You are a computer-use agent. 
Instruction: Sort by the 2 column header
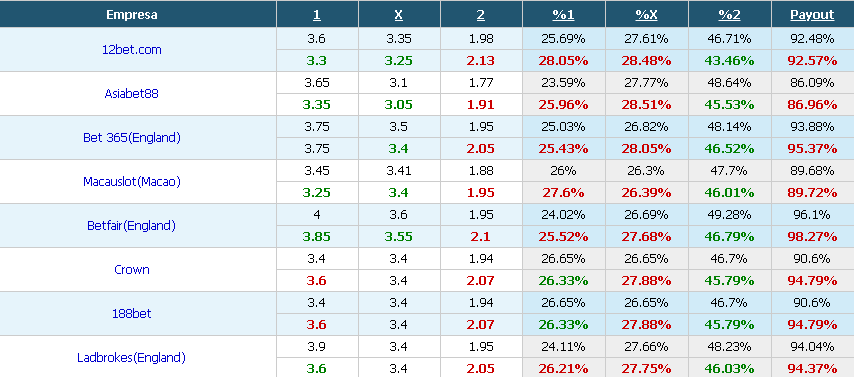coord(480,15)
